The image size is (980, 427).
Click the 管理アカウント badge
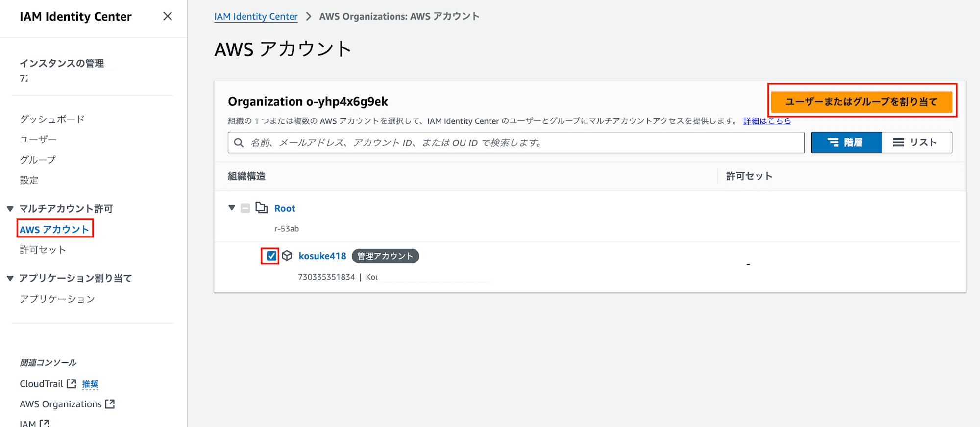coord(385,256)
